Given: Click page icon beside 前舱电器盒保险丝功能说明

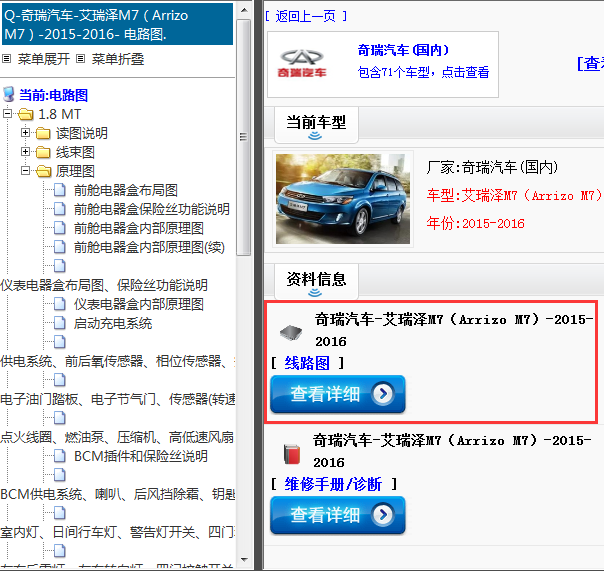Looking at the screenshot, I should click(59, 209).
